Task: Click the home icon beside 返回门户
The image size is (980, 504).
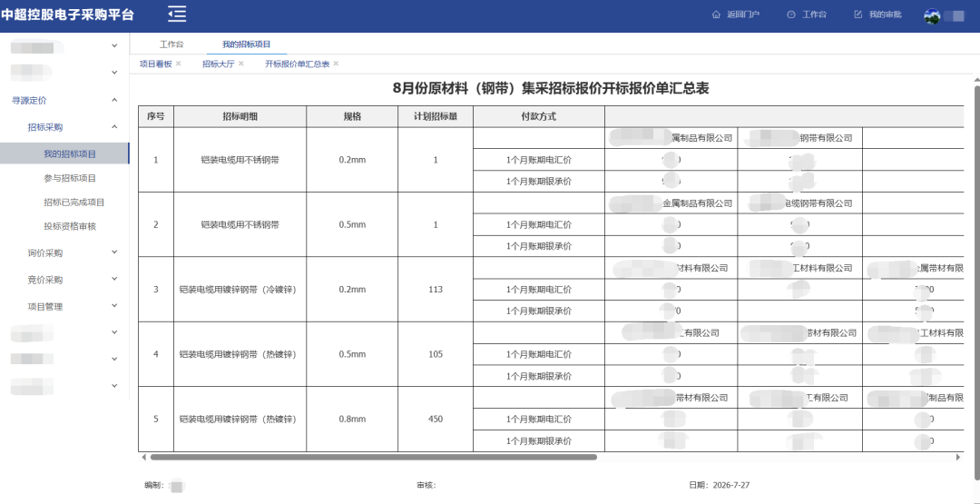Action: [716, 15]
